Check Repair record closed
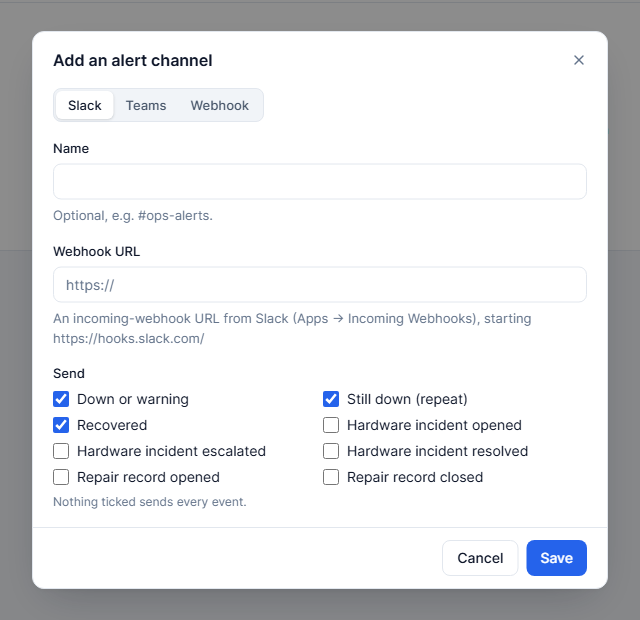The width and height of the screenshot is (640, 620). point(331,477)
